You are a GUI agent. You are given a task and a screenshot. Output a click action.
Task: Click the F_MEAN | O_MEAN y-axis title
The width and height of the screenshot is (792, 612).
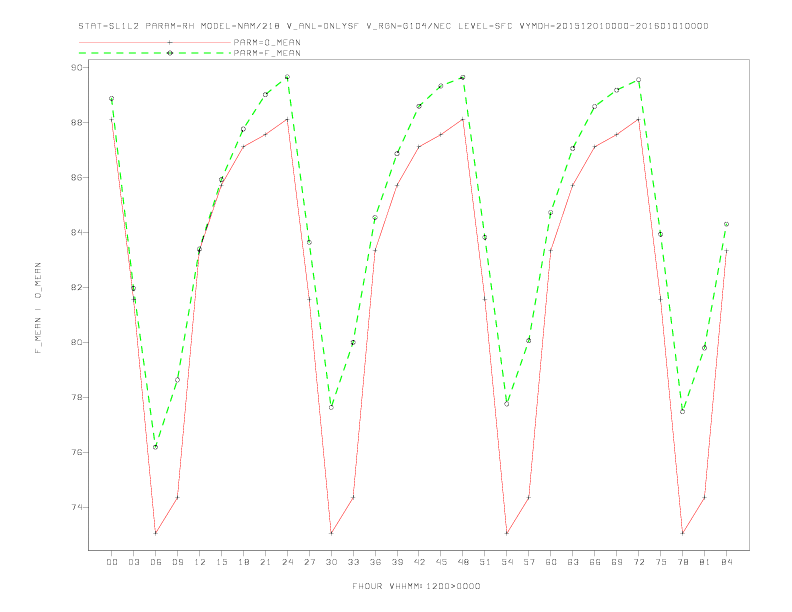click(x=38, y=308)
